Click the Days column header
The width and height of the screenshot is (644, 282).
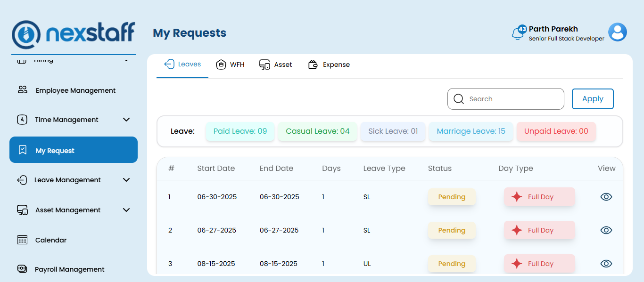click(331, 168)
